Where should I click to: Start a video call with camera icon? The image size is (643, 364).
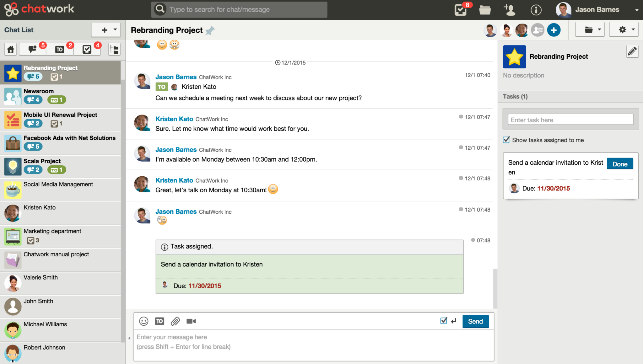point(191,321)
